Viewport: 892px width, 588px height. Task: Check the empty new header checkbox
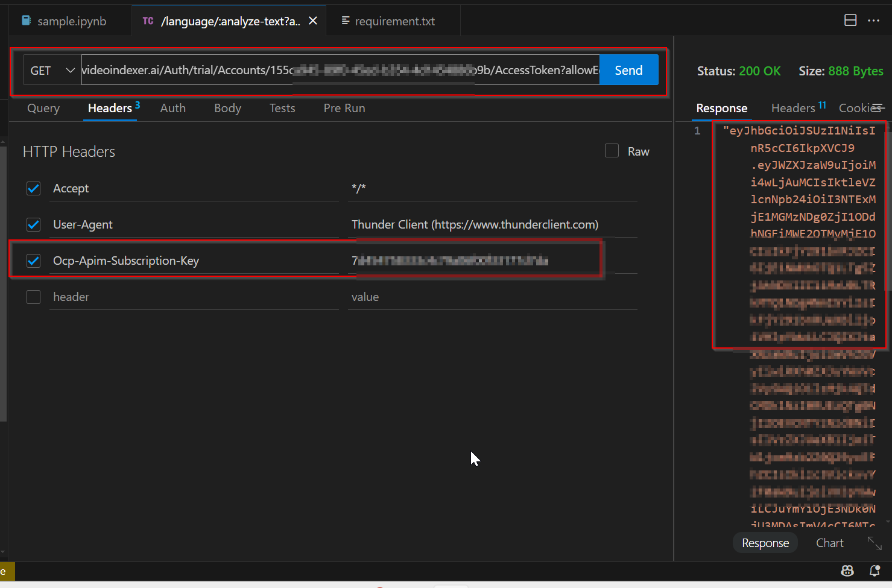tap(34, 297)
